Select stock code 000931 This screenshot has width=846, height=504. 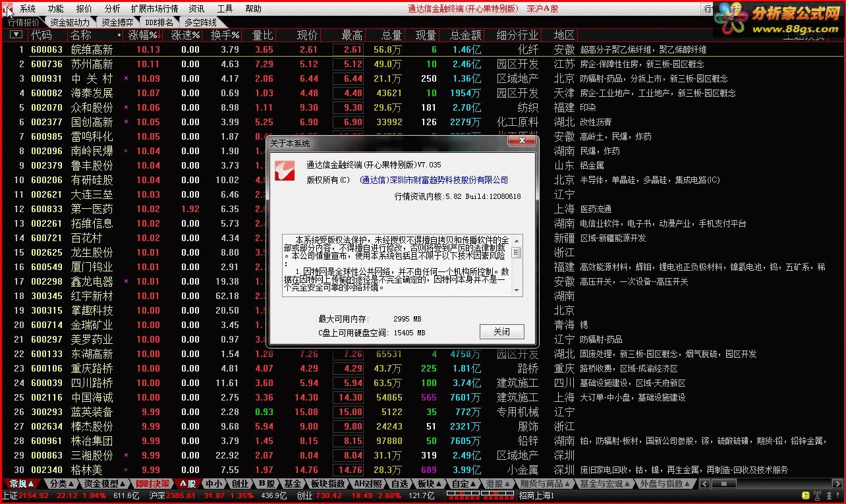(47, 78)
